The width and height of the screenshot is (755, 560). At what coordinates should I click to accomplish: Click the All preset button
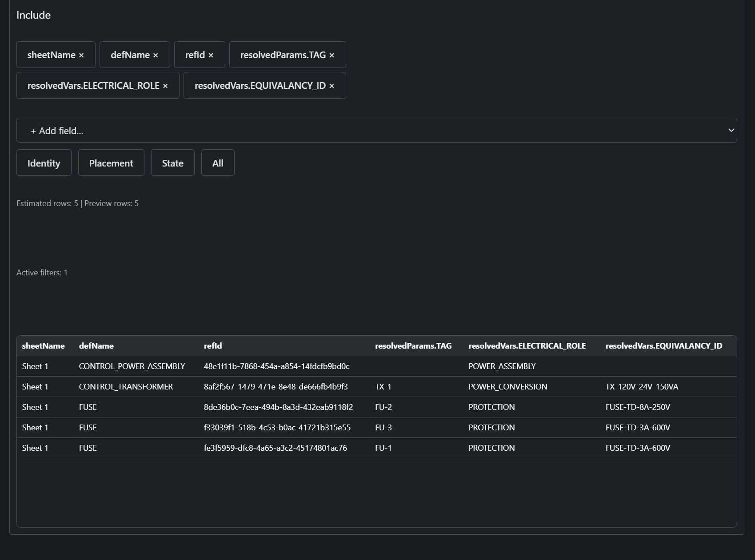[x=218, y=163]
